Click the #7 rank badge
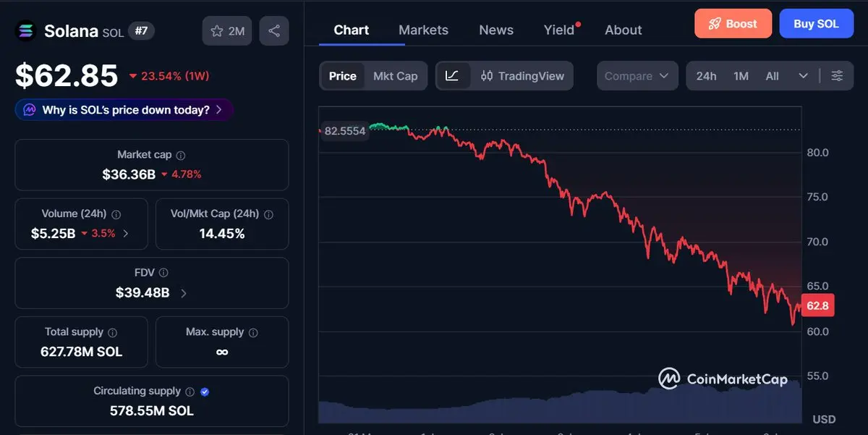868x435 pixels. [x=142, y=31]
